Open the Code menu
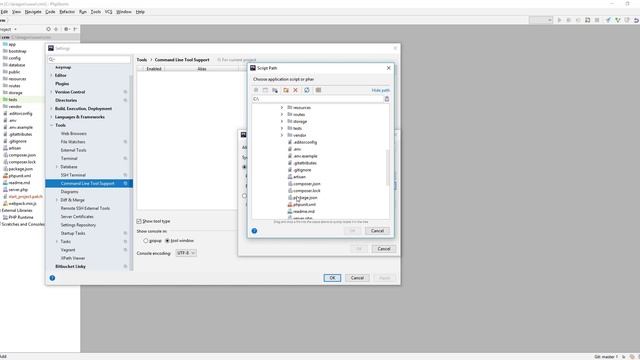This screenshot has height=360, width=640. point(50,12)
